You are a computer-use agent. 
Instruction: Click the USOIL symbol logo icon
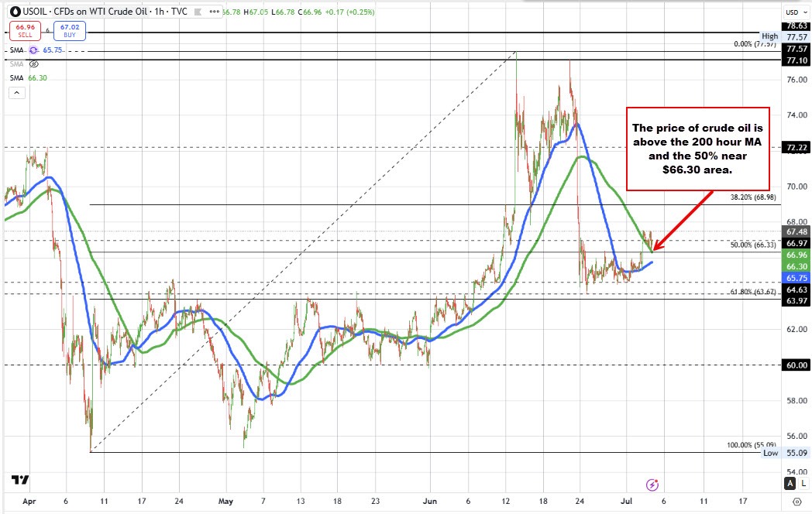(14, 12)
